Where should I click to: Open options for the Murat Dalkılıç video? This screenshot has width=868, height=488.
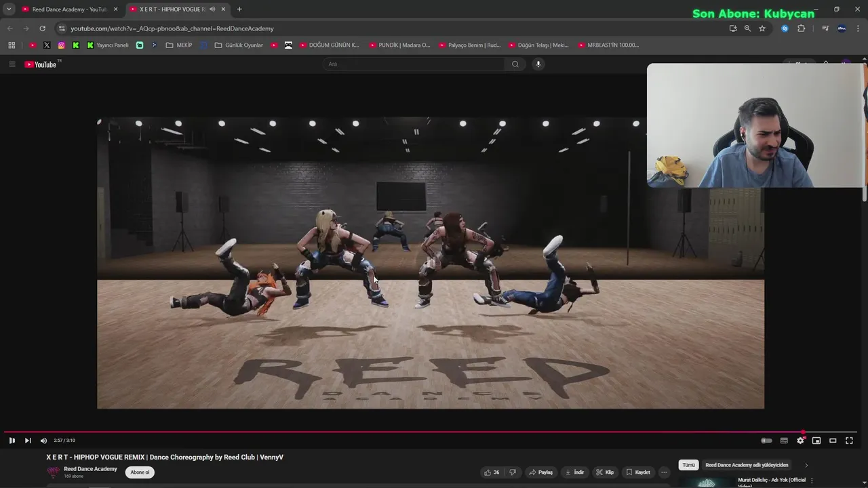tap(812, 481)
